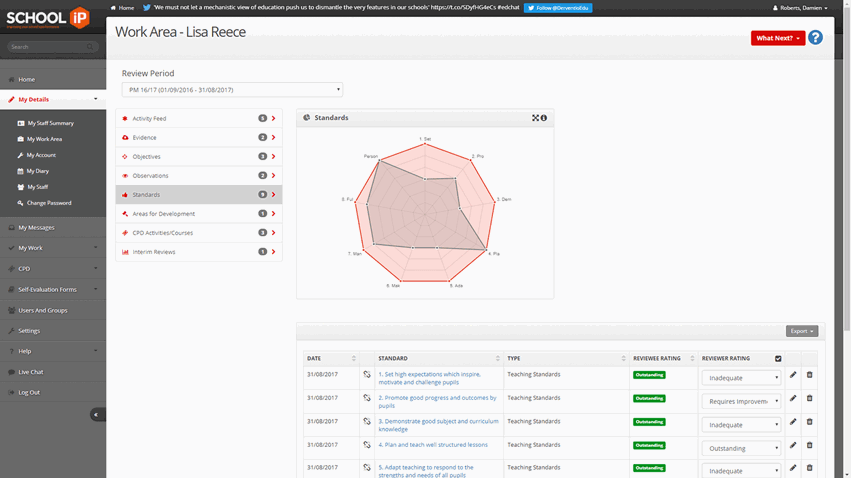This screenshot has width=851, height=478.
Task: Open the What Next? dropdown
Action: [x=778, y=38]
